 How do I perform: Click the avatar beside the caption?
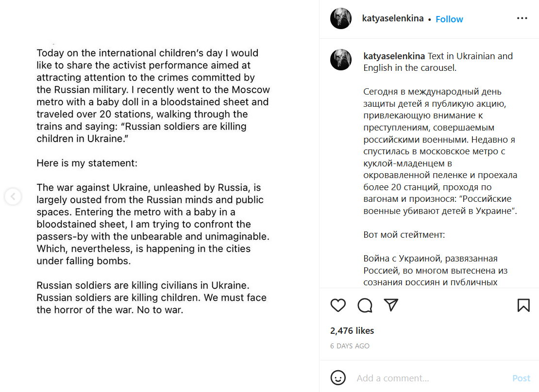coord(341,60)
